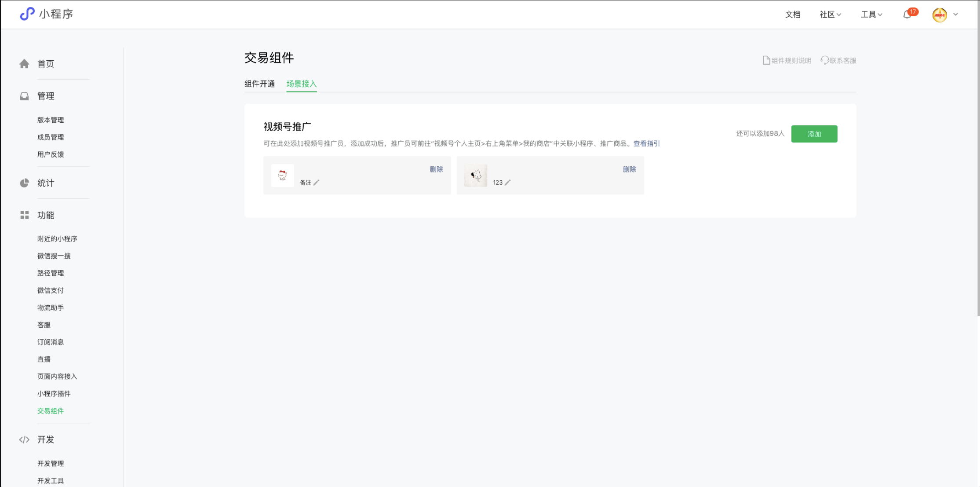Click the 管理 inbox icon in sidebar
Viewport: 980px width, 487px height.
[x=24, y=96]
